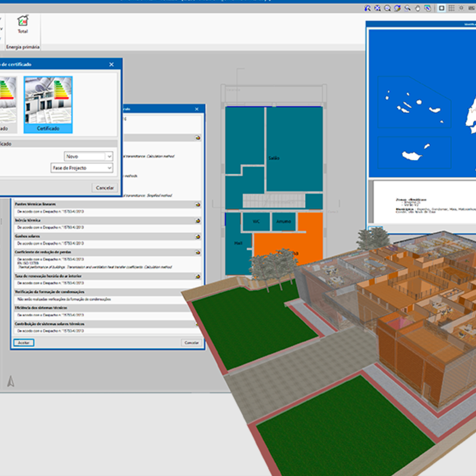Cancel the calculation options dialog

point(191,342)
